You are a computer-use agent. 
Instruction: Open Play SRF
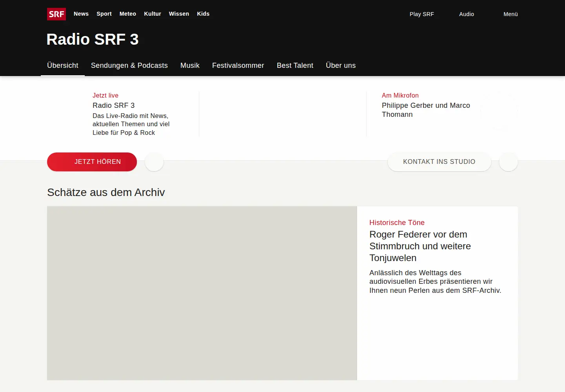[422, 14]
